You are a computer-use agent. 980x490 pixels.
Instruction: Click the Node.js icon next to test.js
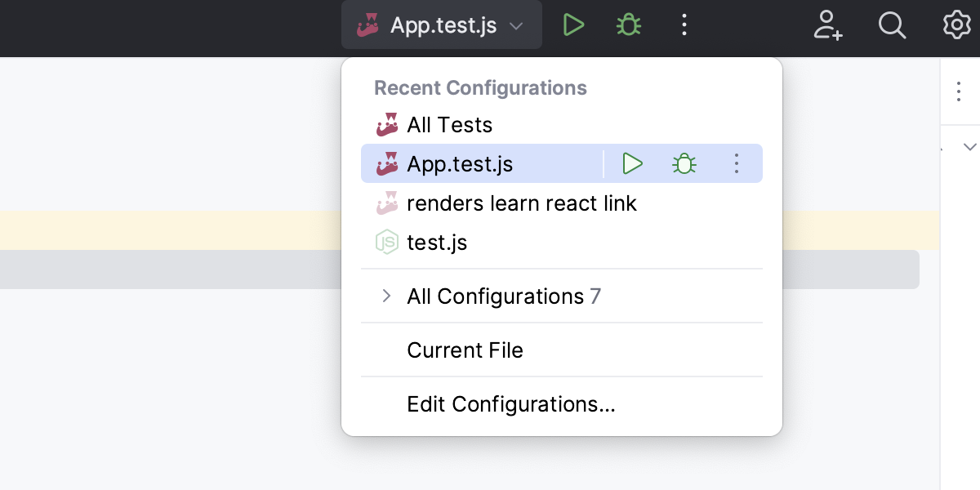[387, 242]
